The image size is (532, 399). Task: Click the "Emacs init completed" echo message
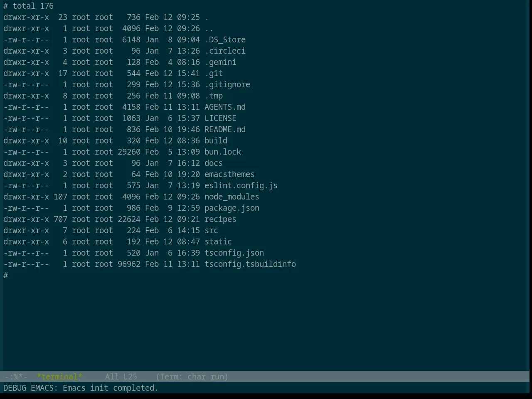tap(111, 388)
